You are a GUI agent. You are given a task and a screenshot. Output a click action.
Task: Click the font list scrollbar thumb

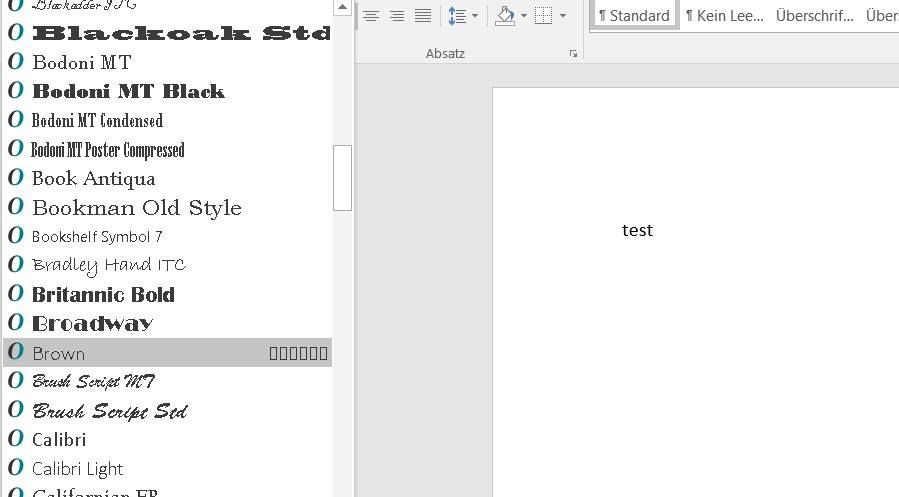(x=342, y=178)
